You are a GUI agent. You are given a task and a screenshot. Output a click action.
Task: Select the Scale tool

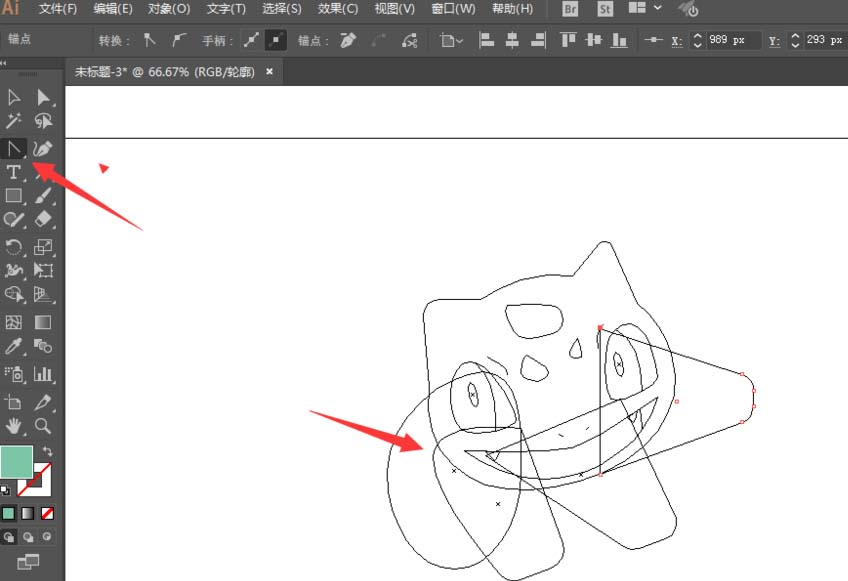click(43, 247)
